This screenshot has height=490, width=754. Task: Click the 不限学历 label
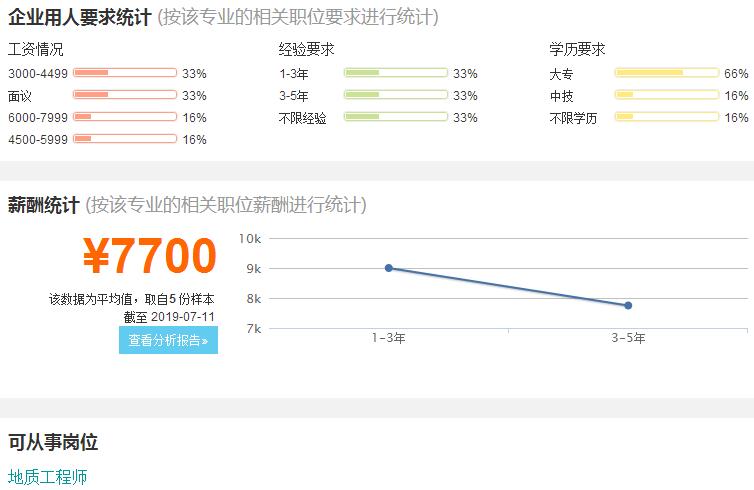tap(573, 118)
